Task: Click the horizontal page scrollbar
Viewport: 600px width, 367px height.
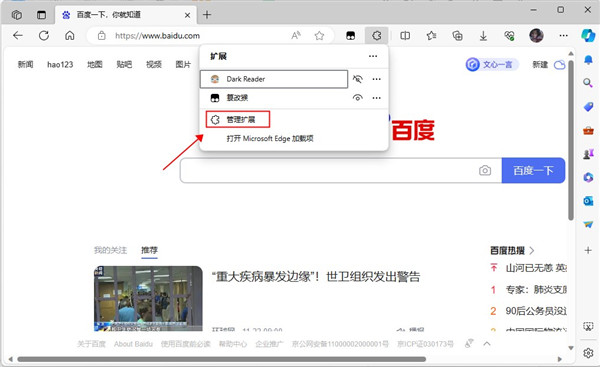Action: point(222,359)
